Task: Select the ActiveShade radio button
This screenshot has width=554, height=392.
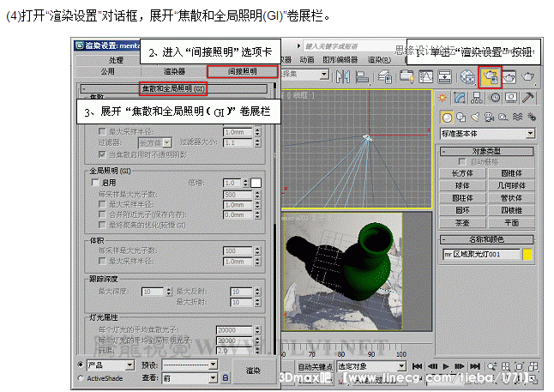Action: coord(81,378)
